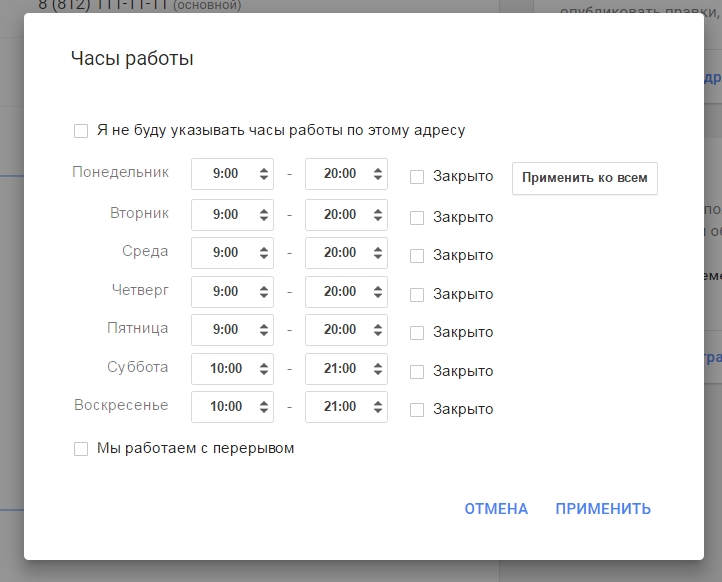This screenshot has height=582, width=722.
Task: Open Понедельник opening time dropdown
Action: (x=232, y=174)
